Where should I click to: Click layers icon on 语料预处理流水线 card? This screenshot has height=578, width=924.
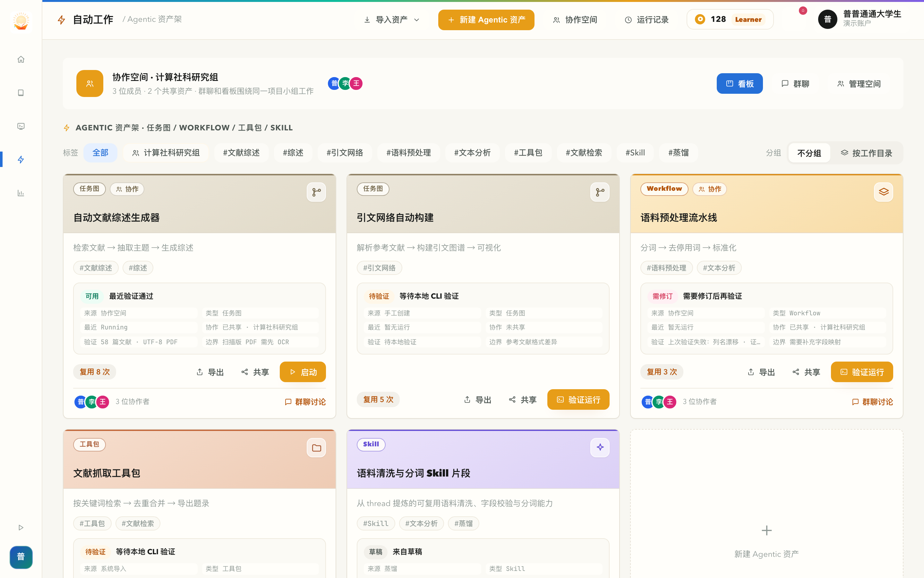(x=884, y=192)
